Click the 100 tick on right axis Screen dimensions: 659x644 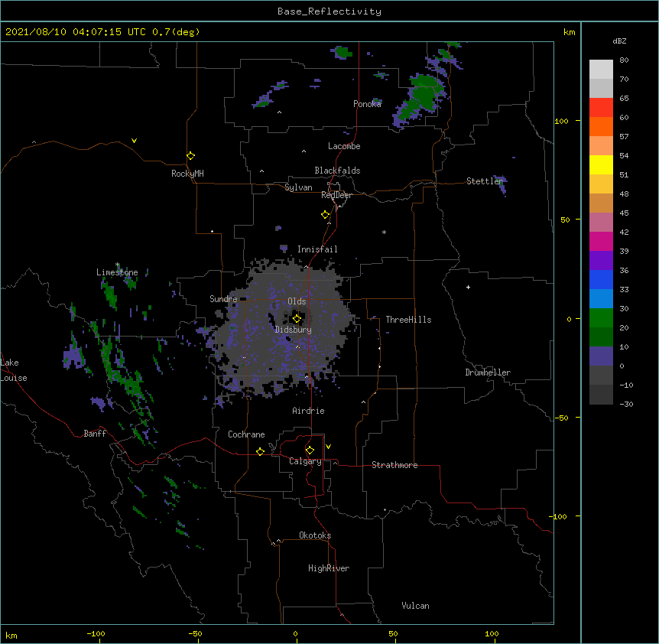[561, 121]
